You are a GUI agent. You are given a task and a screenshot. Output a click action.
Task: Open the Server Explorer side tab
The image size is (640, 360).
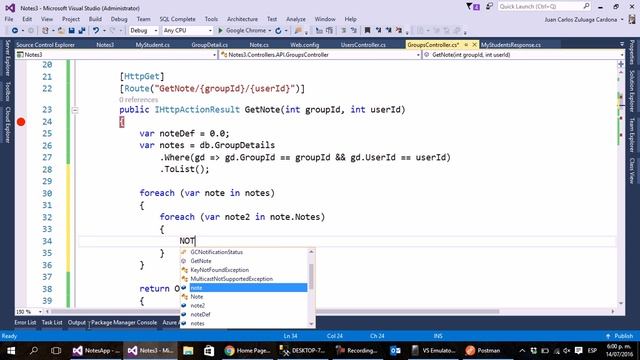coord(7,58)
